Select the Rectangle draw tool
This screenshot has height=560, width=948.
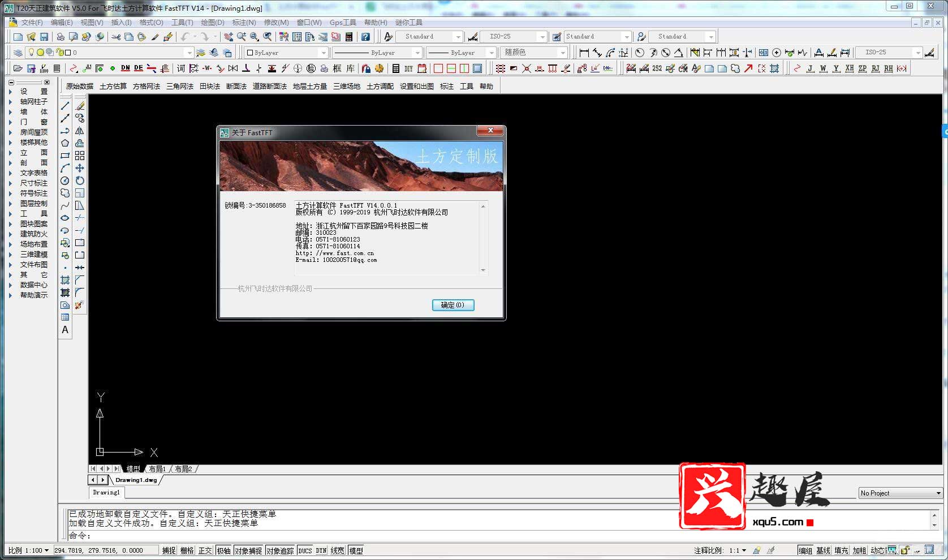coord(65,156)
